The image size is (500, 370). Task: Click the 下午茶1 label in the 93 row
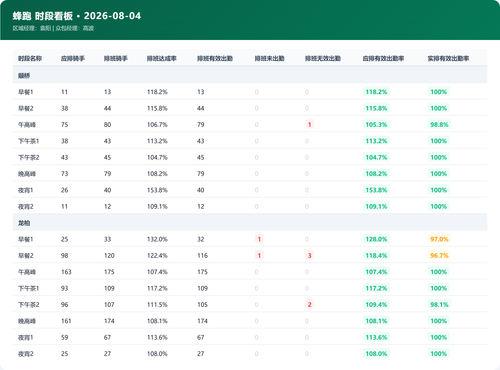coord(28,288)
